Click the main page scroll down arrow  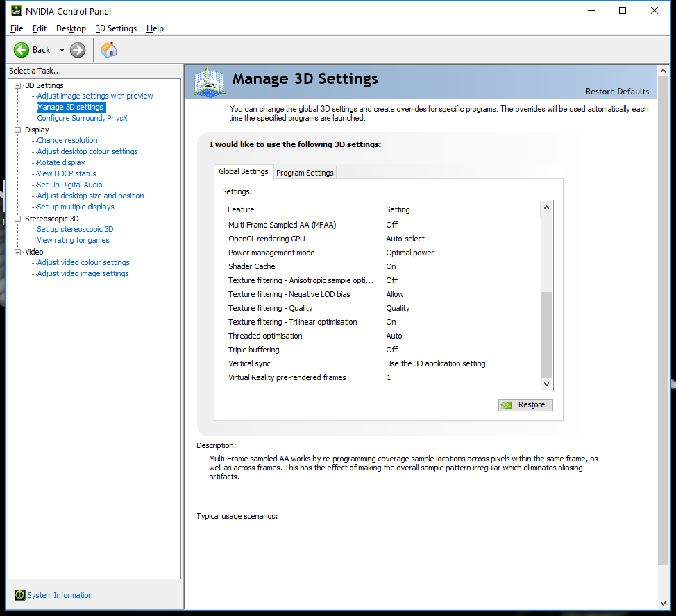(x=663, y=604)
